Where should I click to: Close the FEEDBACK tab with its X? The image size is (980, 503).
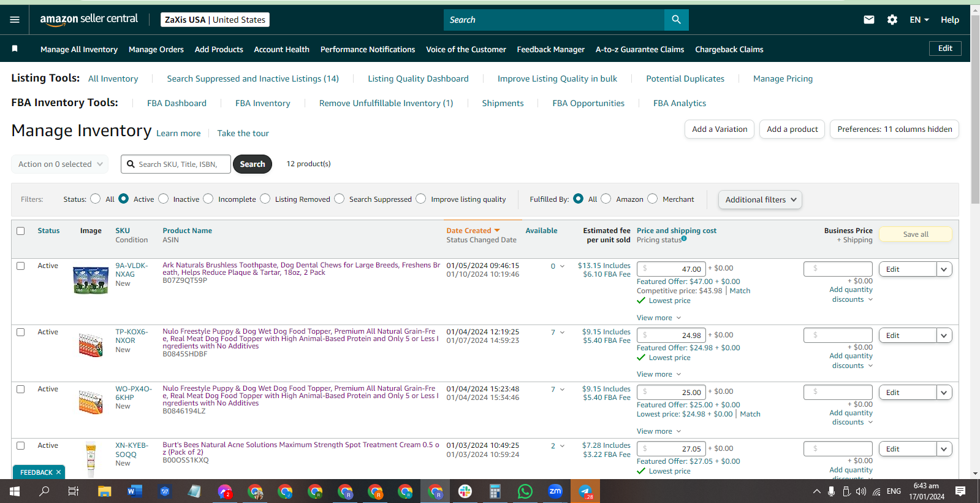point(58,472)
